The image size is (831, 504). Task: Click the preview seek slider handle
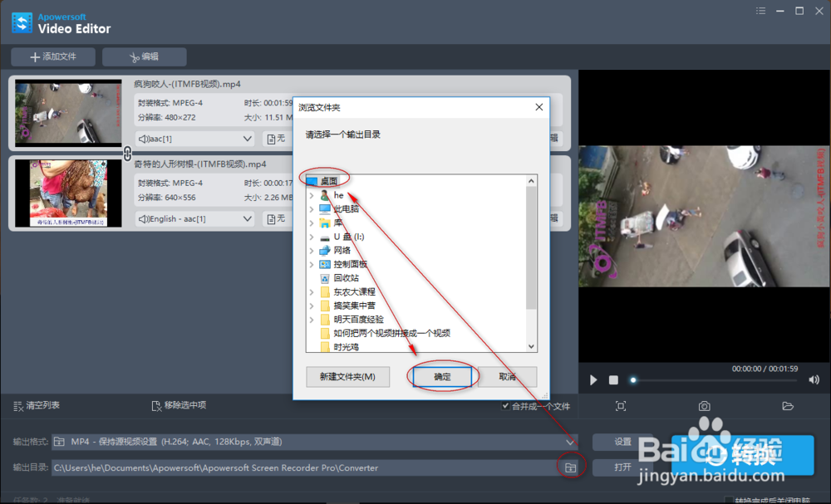pos(632,380)
